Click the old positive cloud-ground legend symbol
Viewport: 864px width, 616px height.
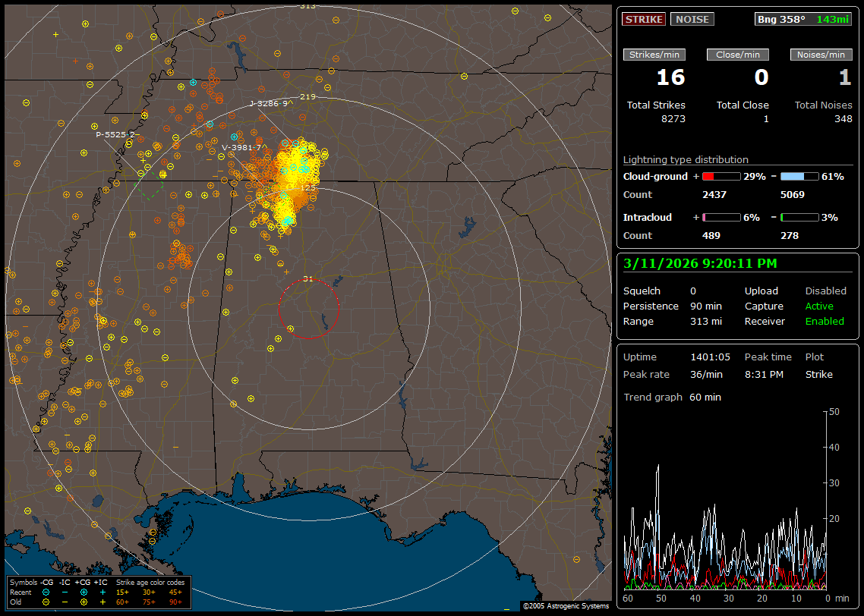point(84,602)
